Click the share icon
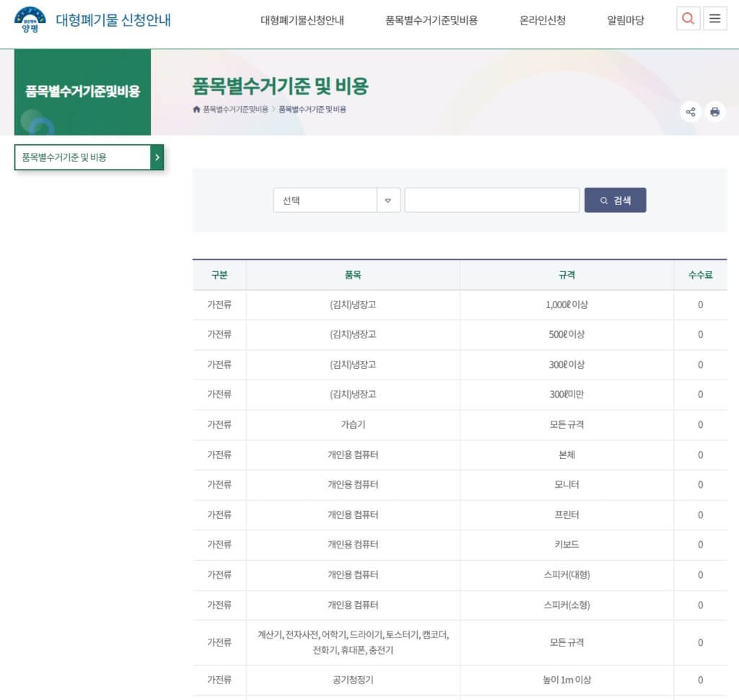The height and width of the screenshot is (700, 739). click(691, 112)
